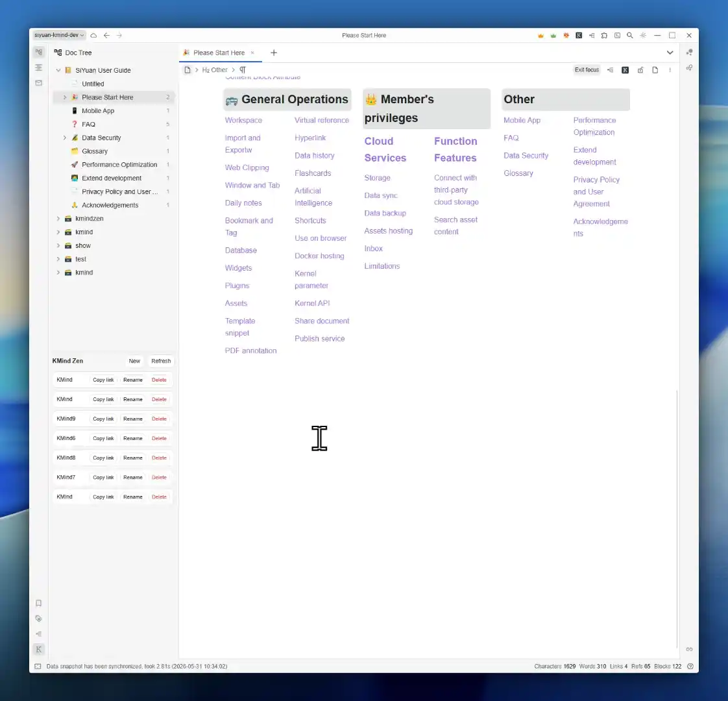Expand the test notebook

tap(58, 259)
